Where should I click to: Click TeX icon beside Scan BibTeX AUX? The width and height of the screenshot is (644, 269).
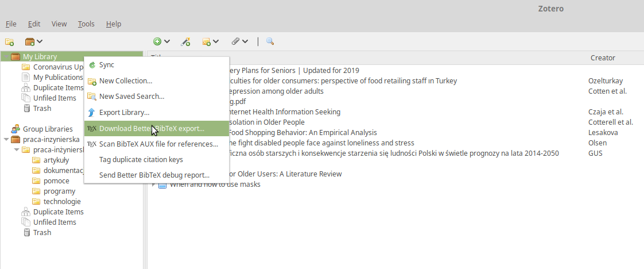click(92, 144)
